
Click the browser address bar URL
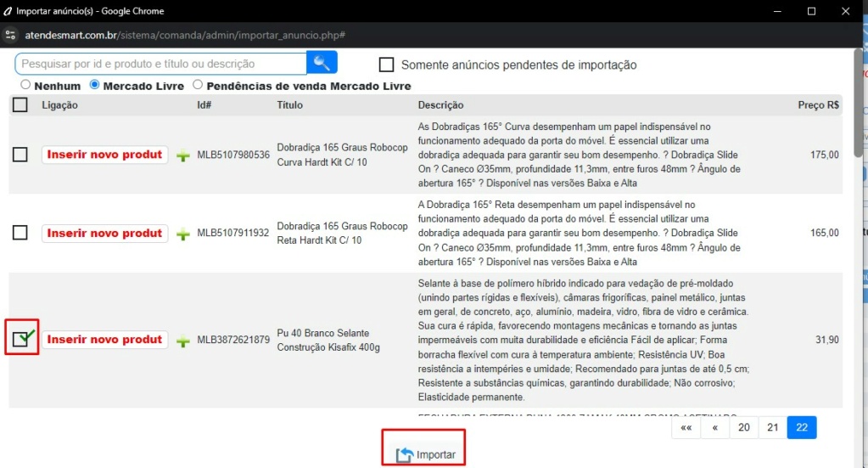pyautogui.click(x=185, y=35)
